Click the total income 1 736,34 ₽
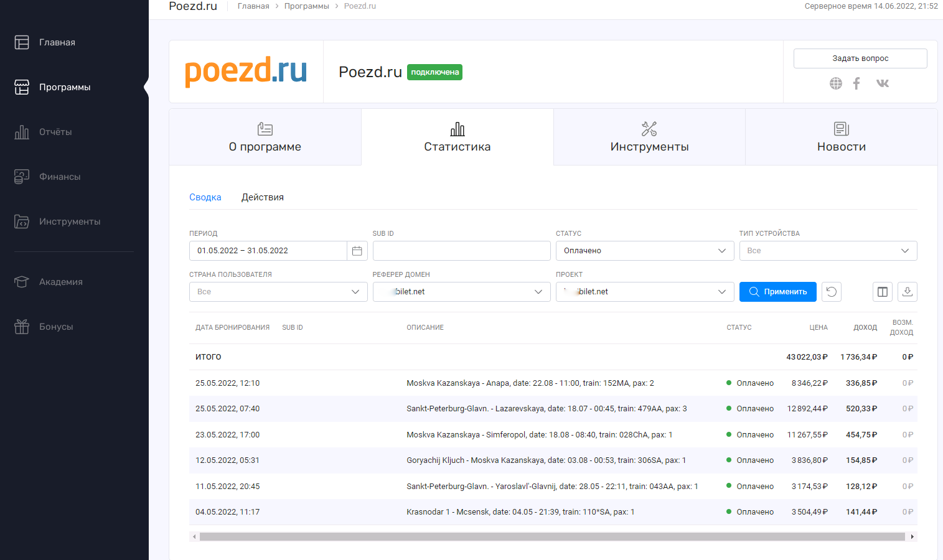 [x=859, y=357]
